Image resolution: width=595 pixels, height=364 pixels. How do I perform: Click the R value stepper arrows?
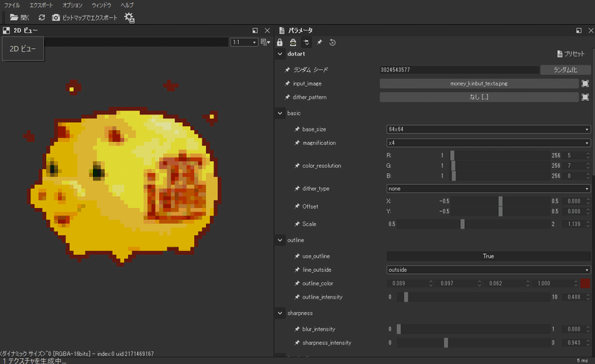click(x=588, y=155)
